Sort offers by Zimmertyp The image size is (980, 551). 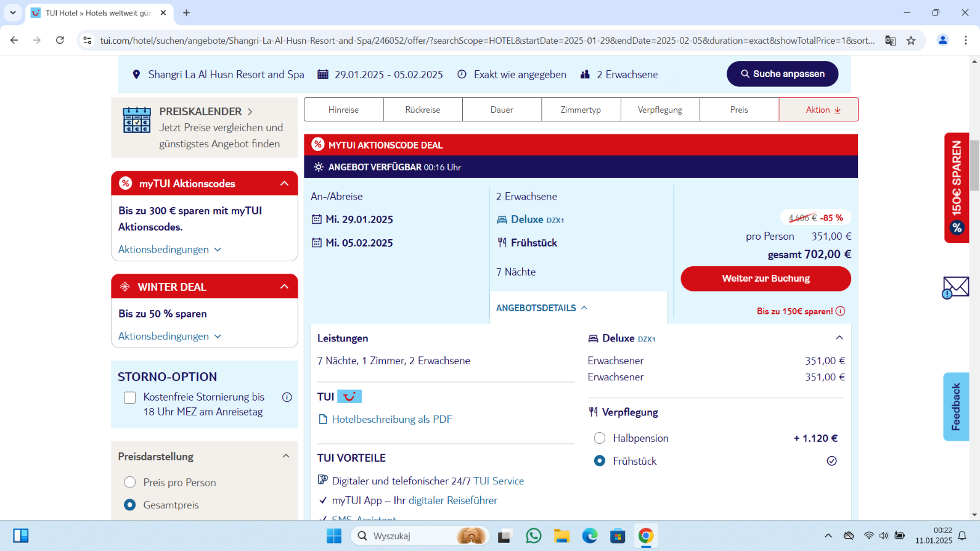[581, 110]
